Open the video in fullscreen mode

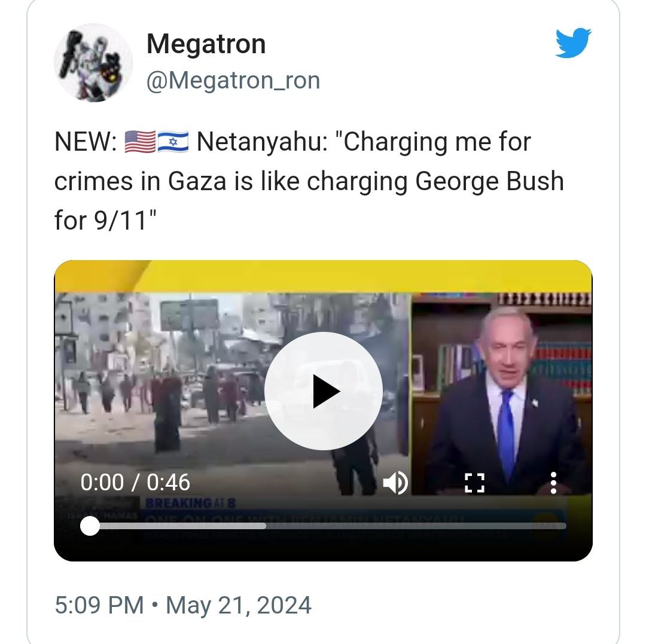474,483
